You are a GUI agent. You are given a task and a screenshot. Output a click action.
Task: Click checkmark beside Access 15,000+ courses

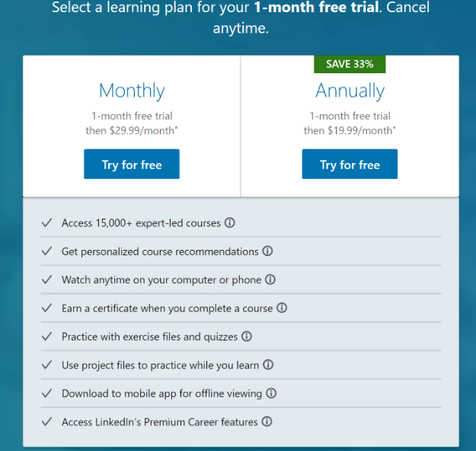46,222
